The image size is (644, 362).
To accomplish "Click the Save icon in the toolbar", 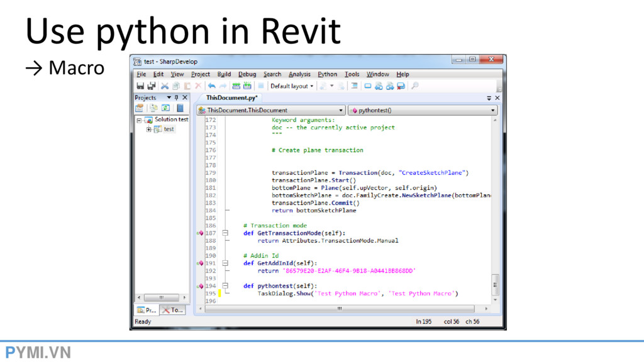I will click(140, 85).
